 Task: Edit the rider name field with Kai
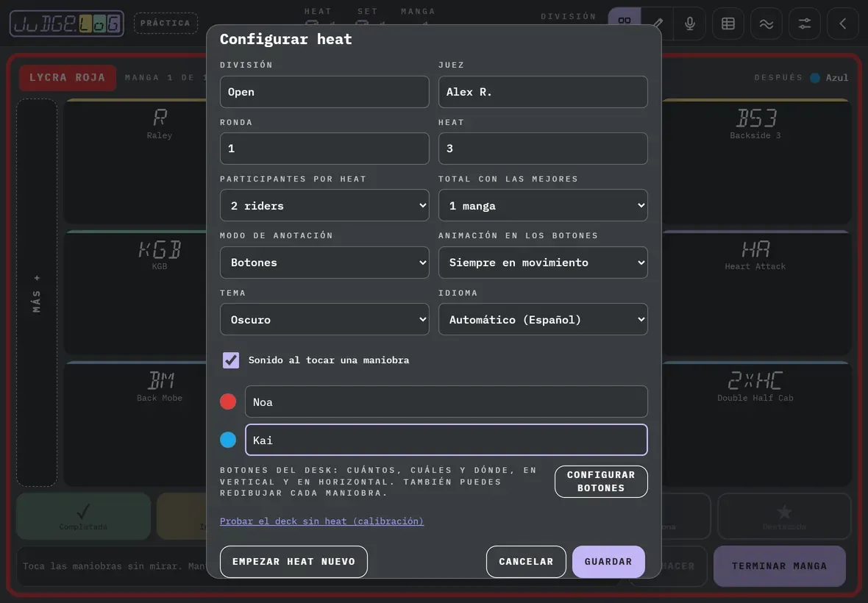(x=447, y=440)
